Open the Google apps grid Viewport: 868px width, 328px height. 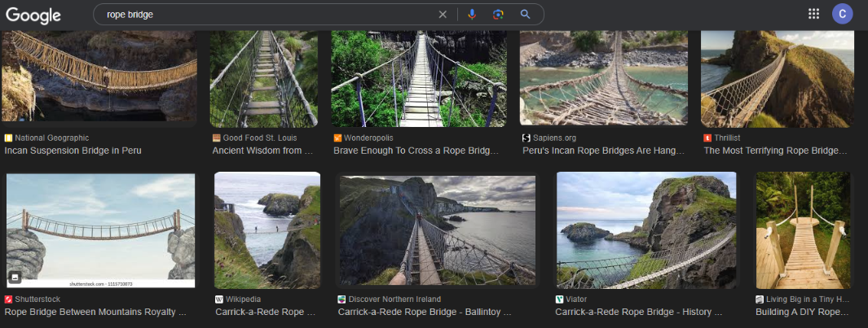point(813,14)
